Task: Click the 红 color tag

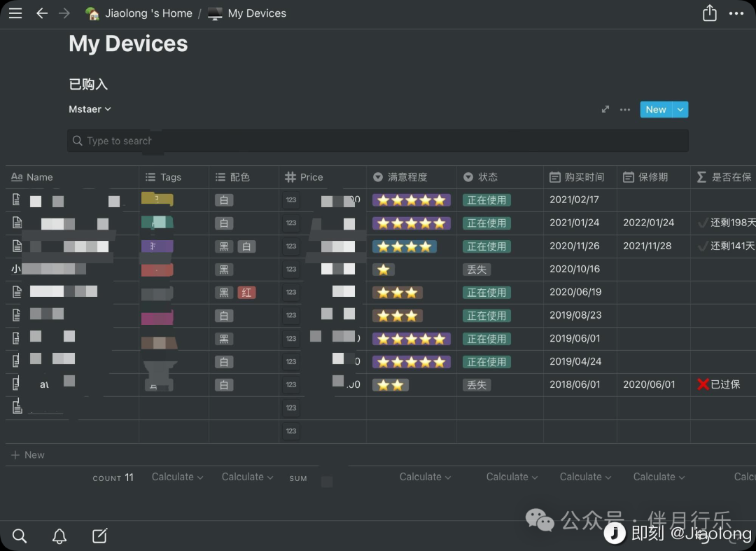Action: click(x=246, y=292)
